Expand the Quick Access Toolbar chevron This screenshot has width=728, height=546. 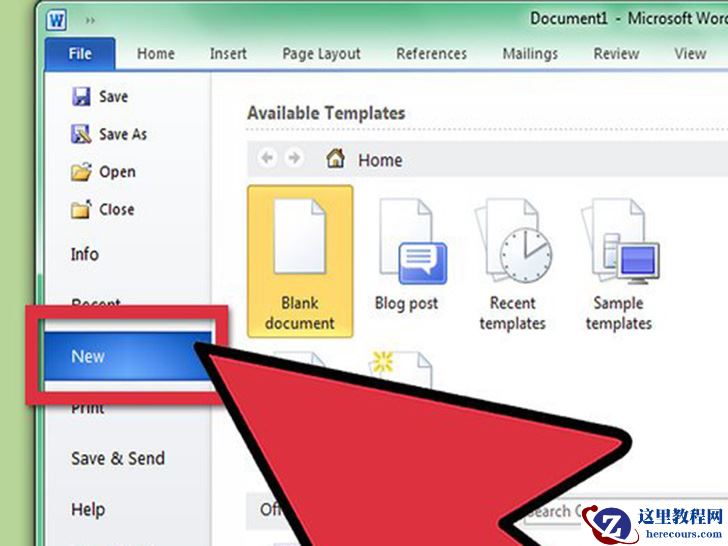(91, 20)
